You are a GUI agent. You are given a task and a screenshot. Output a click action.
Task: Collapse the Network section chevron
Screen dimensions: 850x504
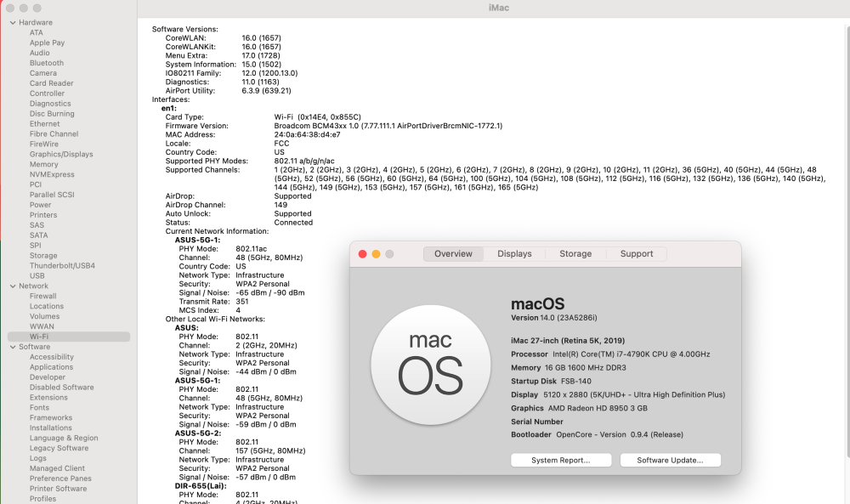tap(13, 286)
